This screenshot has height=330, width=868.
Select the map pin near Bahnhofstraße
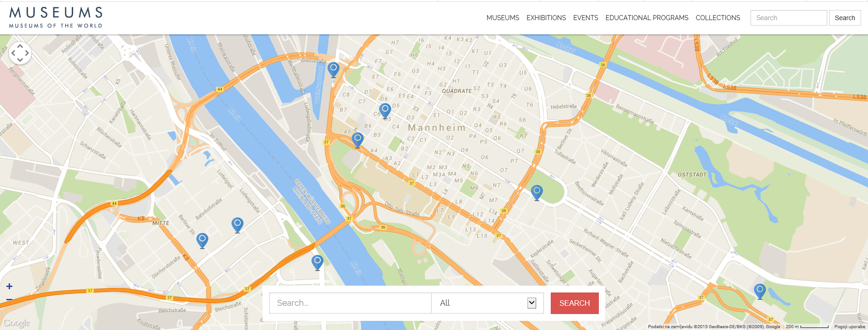tap(237, 224)
